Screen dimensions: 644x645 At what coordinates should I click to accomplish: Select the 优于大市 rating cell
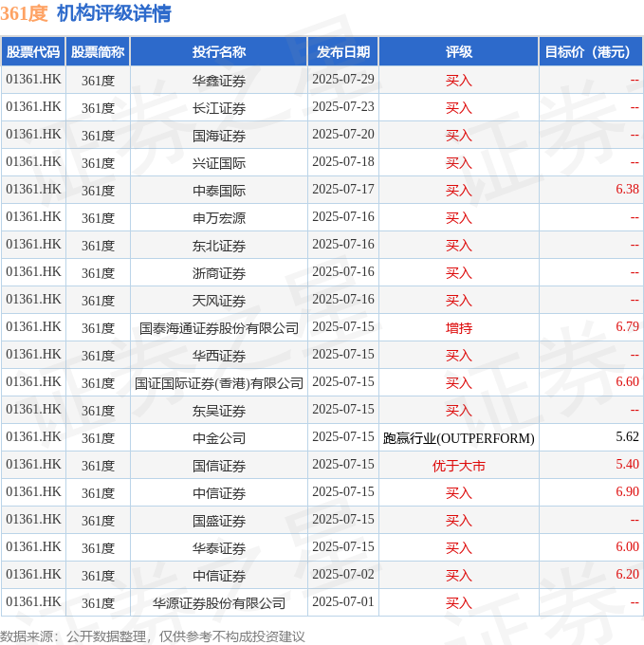458,466
